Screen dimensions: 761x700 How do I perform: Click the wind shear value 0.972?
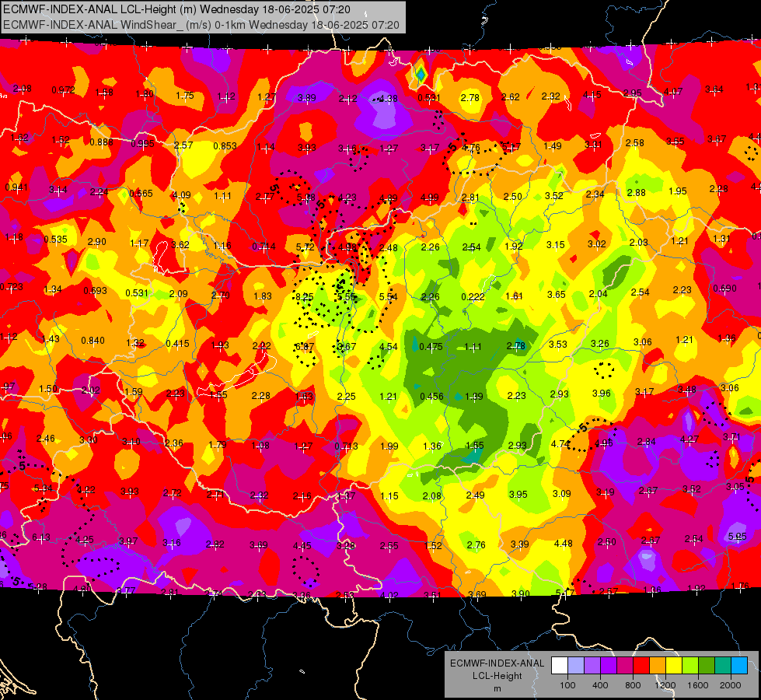coord(63,90)
